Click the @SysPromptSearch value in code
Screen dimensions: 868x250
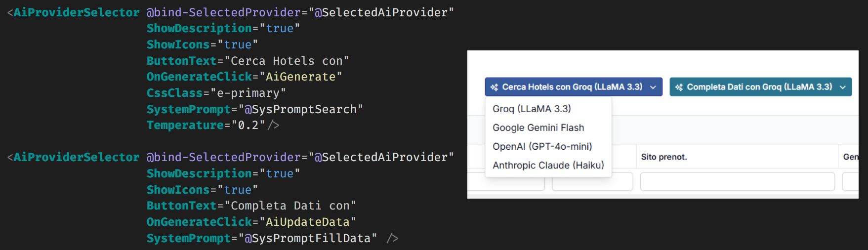click(300, 109)
